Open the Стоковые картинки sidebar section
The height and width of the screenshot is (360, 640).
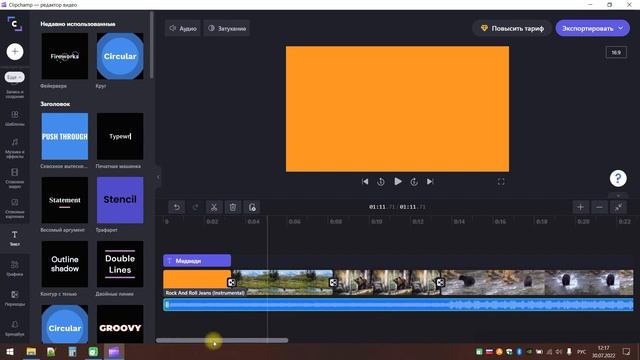click(x=15, y=208)
